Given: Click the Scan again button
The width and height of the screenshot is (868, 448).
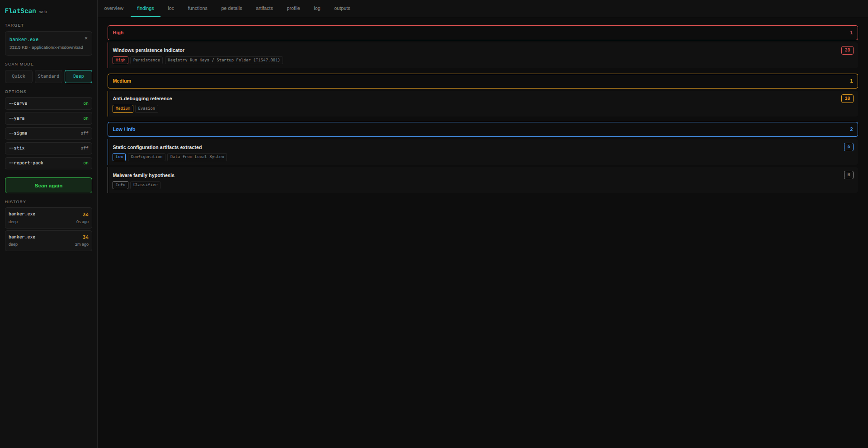Looking at the screenshot, I should tap(48, 186).
